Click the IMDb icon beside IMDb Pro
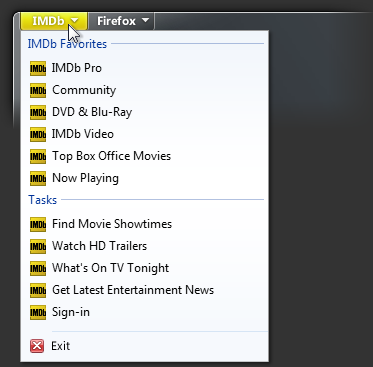Image resolution: width=373 pixels, height=367 pixels. coord(38,68)
